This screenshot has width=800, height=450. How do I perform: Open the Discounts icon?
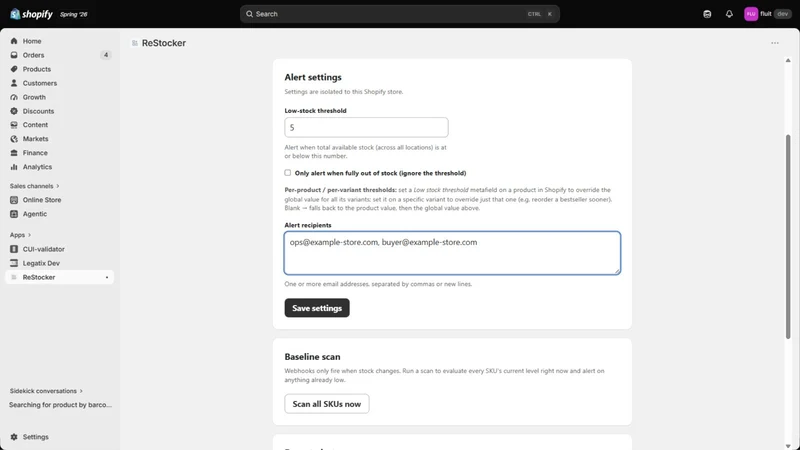(14, 111)
